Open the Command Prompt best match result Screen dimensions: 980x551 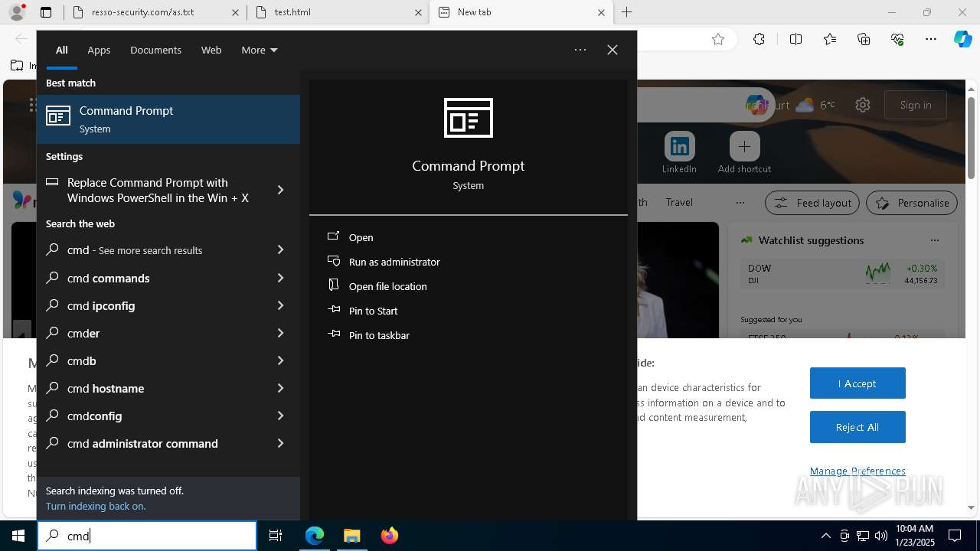click(168, 119)
